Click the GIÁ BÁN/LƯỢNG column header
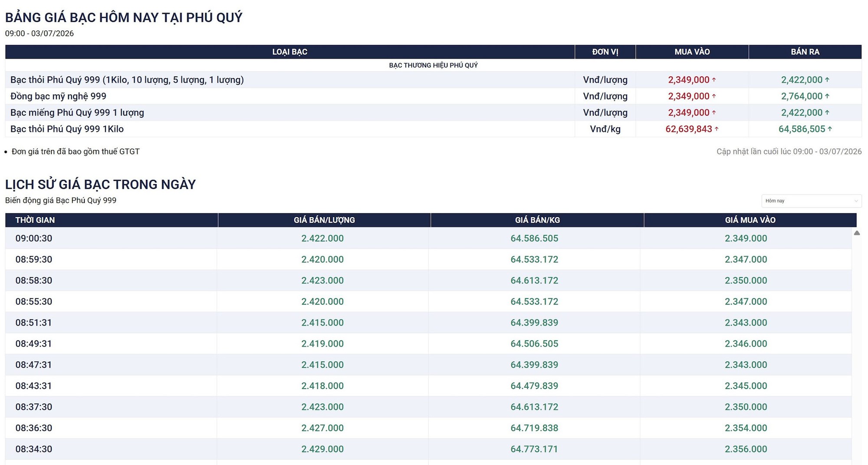 pyautogui.click(x=324, y=220)
